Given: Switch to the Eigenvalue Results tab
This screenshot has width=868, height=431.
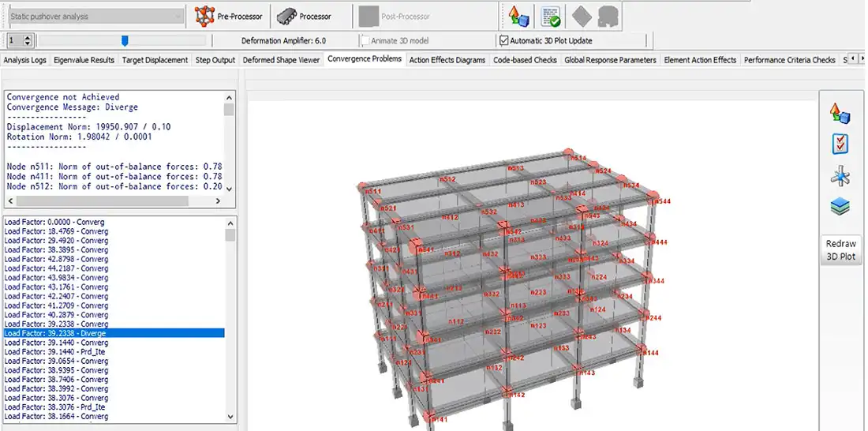Looking at the screenshot, I should [84, 60].
